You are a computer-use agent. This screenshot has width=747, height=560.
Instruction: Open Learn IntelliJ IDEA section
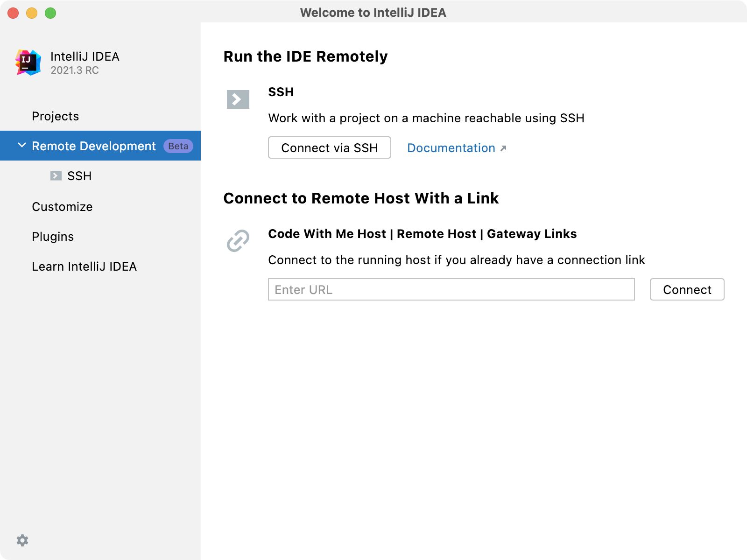[84, 266]
